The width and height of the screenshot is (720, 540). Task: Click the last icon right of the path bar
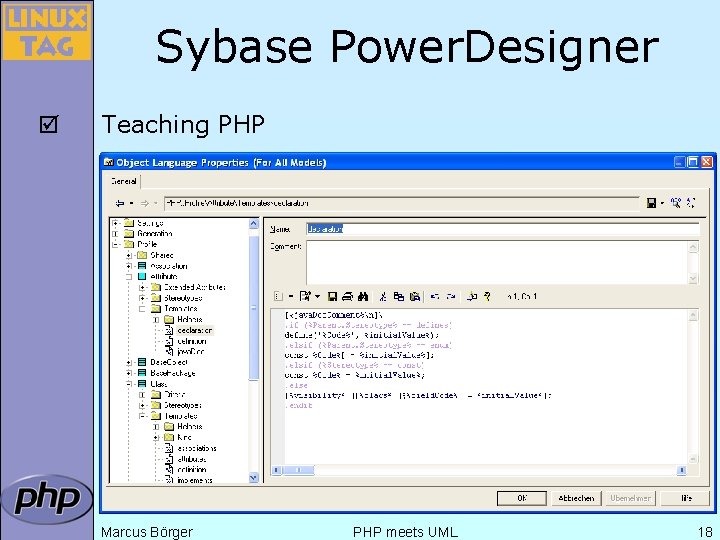(x=691, y=202)
